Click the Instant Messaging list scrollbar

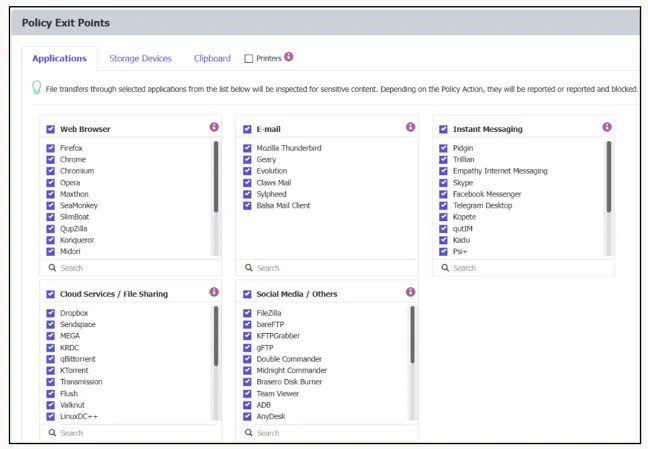(x=608, y=177)
